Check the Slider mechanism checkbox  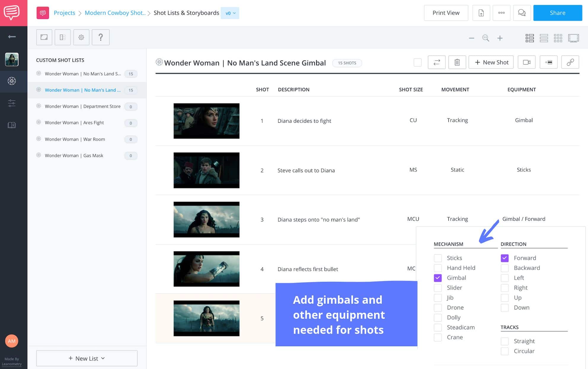tap(438, 288)
